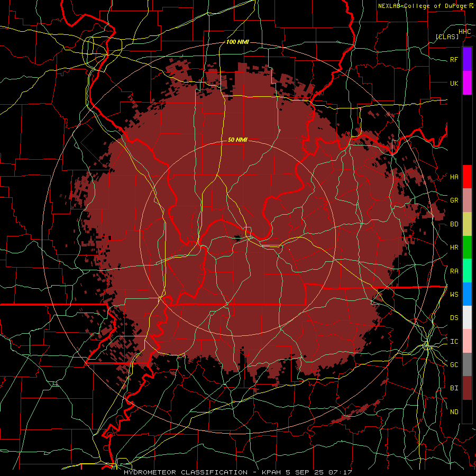This screenshot has width=476, height=476.
Task: Click the HR green legend swatch
Action: (x=467, y=247)
